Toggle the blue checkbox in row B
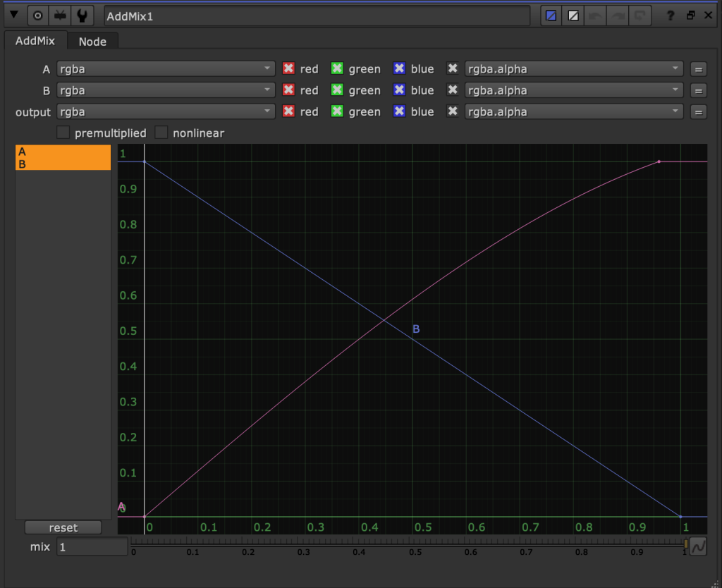This screenshot has height=588, width=722. [399, 90]
